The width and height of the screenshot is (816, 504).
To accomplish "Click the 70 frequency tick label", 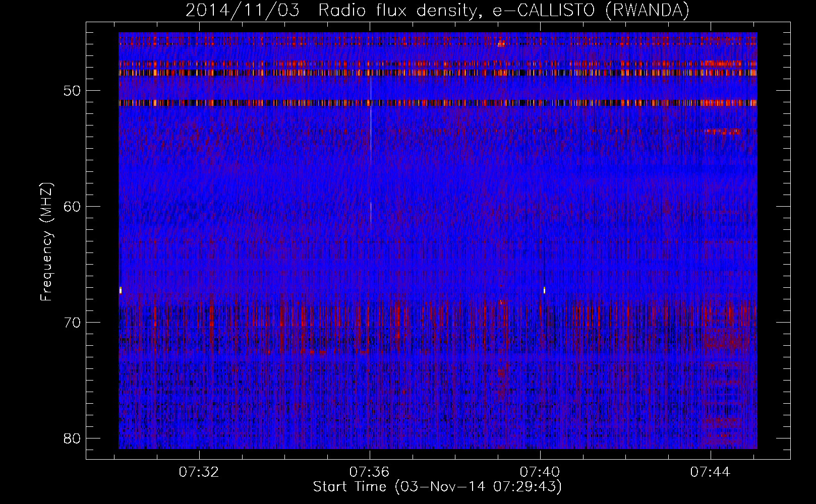I will [x=73, y=323].
